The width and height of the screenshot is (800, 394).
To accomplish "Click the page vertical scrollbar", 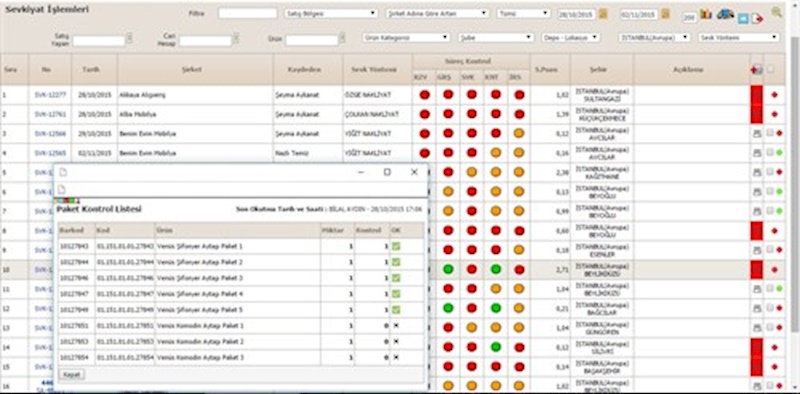I will tap(795, 184).
